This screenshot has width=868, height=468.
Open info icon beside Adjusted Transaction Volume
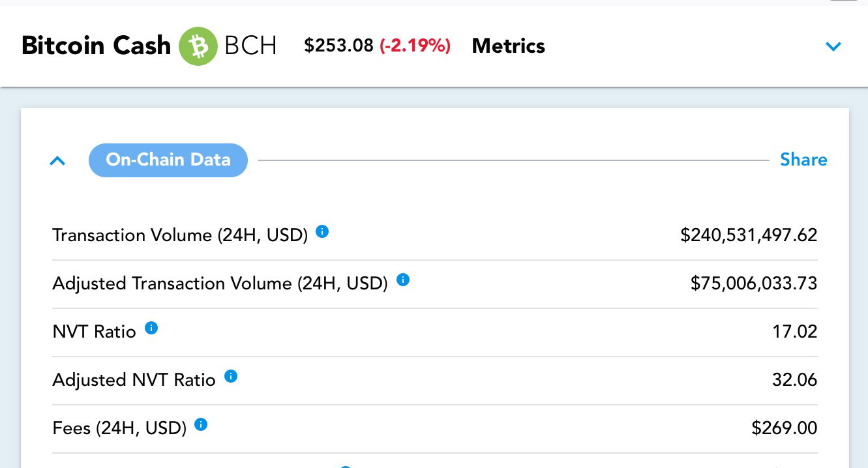pos(403,280)
